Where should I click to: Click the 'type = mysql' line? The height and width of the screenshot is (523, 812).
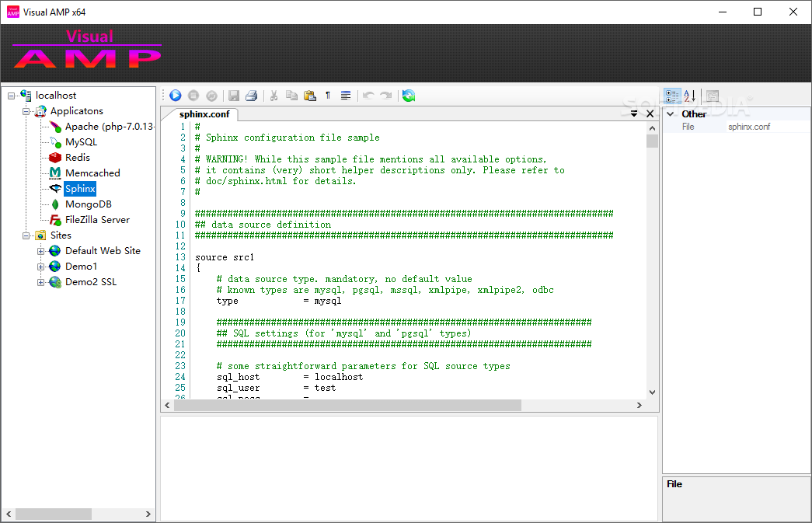coord(279,300)
